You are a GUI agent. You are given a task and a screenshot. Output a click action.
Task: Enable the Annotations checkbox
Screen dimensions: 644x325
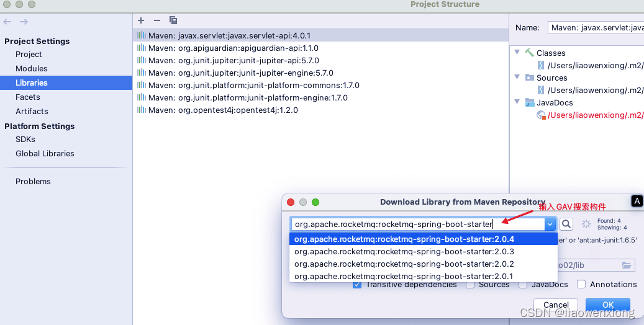coord(581,284)
